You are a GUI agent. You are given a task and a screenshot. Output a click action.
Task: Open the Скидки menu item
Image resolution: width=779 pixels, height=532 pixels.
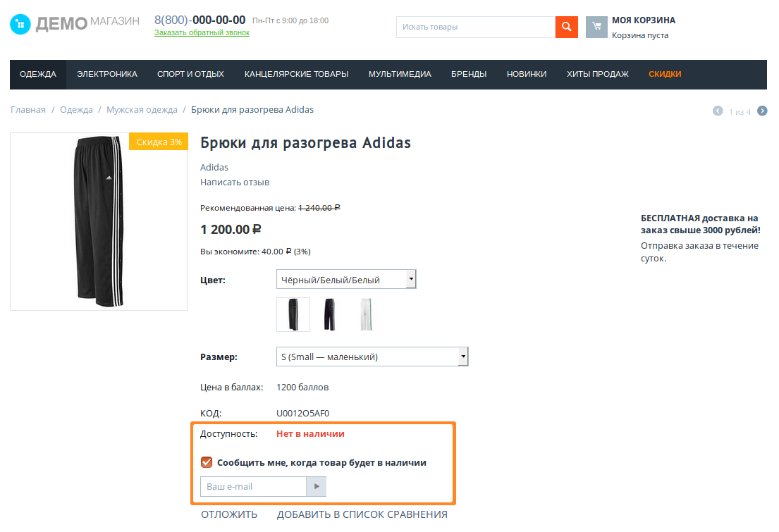pos(665,74)
